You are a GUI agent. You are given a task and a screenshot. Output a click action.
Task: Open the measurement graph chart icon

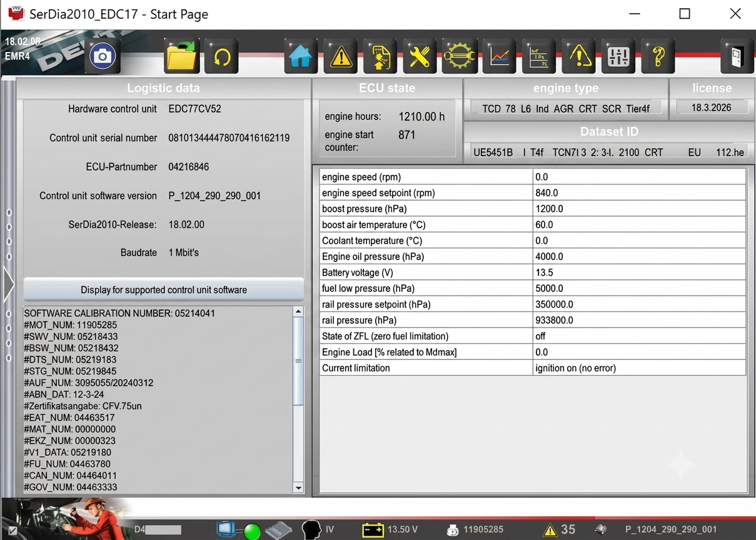(500, 57)
